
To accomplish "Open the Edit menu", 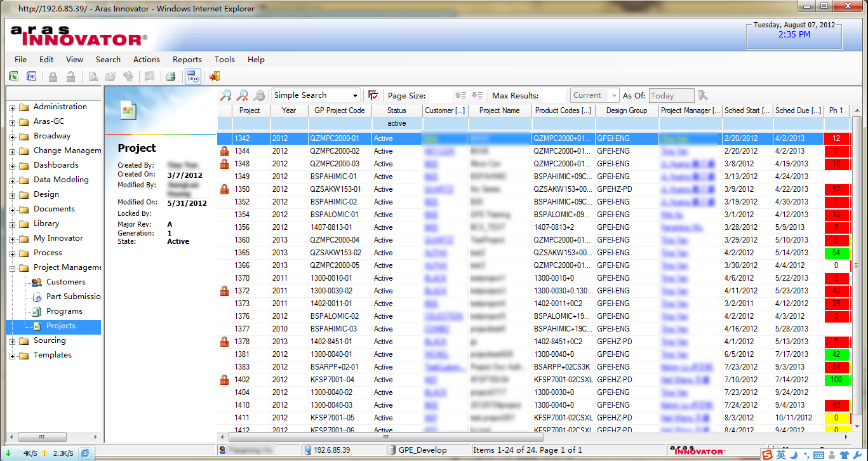I will [x=46, y=59].
